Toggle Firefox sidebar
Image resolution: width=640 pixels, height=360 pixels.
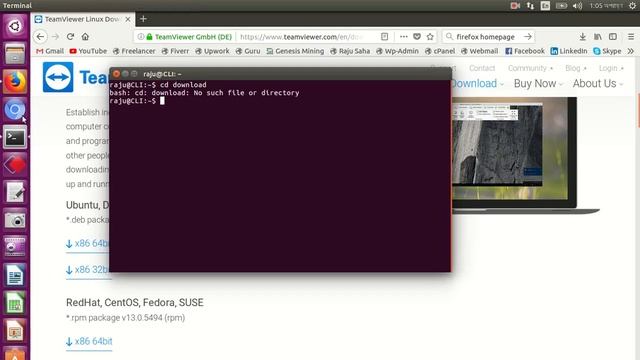tap(613, 37)
